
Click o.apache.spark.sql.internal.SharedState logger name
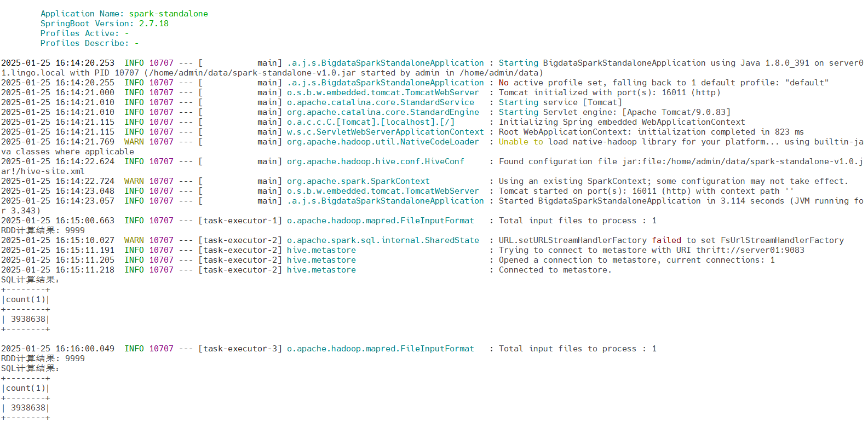[383, 240]
